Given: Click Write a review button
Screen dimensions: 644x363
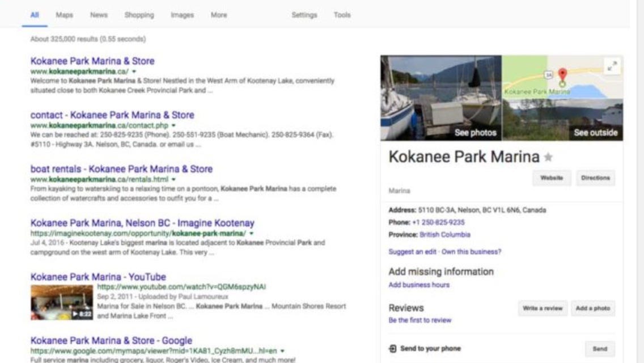Looking at the screenshot, I should [x=543, y=309].
